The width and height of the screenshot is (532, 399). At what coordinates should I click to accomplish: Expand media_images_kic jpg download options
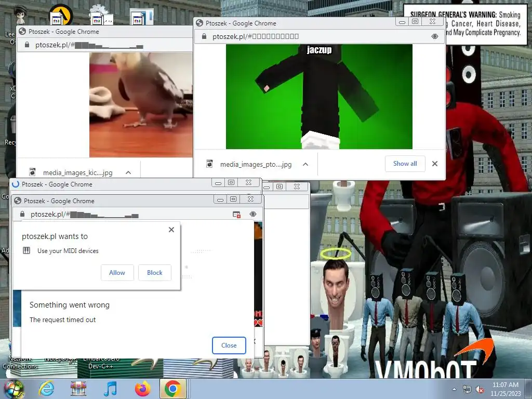128,172
